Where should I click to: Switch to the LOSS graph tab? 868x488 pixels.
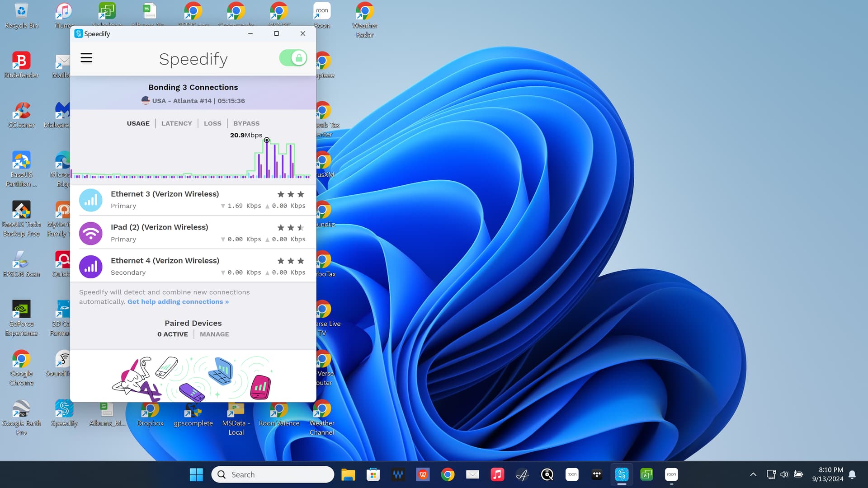pos(212,123)
